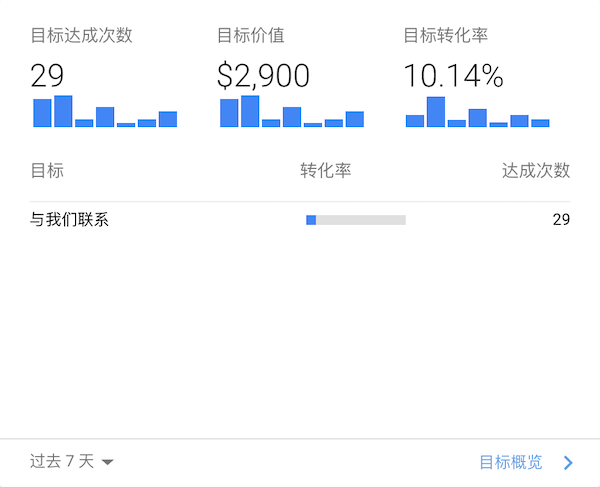
Task: Click the 目标 column header
Action: pos(47,170)
